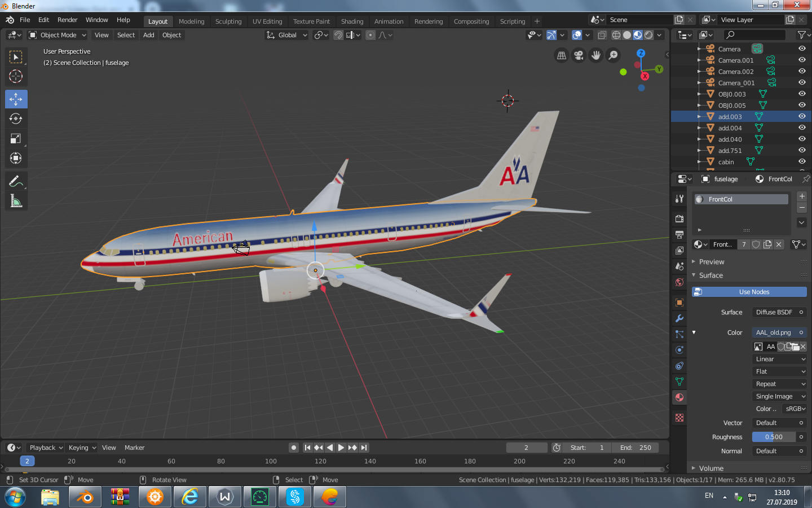Open the File menu
812x508 pixels.
click(25, 20)
